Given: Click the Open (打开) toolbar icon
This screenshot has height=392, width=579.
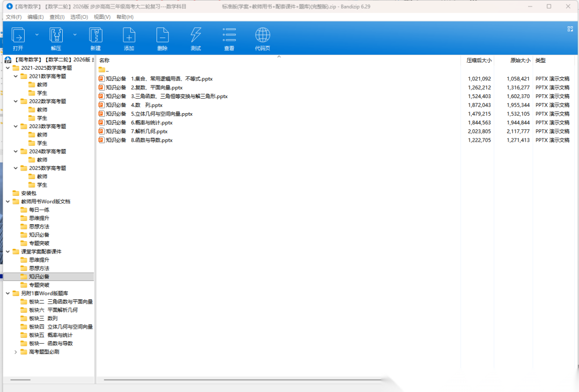Looking at the screenshot, I should coord(18,36).
